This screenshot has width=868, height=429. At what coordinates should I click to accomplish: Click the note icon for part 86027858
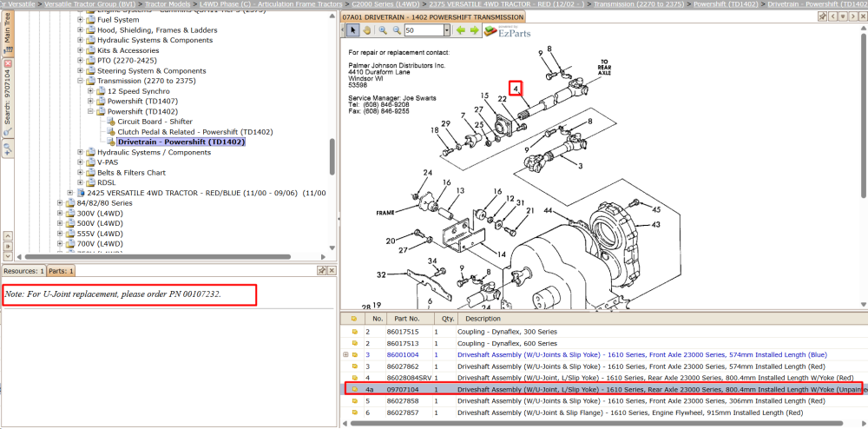354,400
